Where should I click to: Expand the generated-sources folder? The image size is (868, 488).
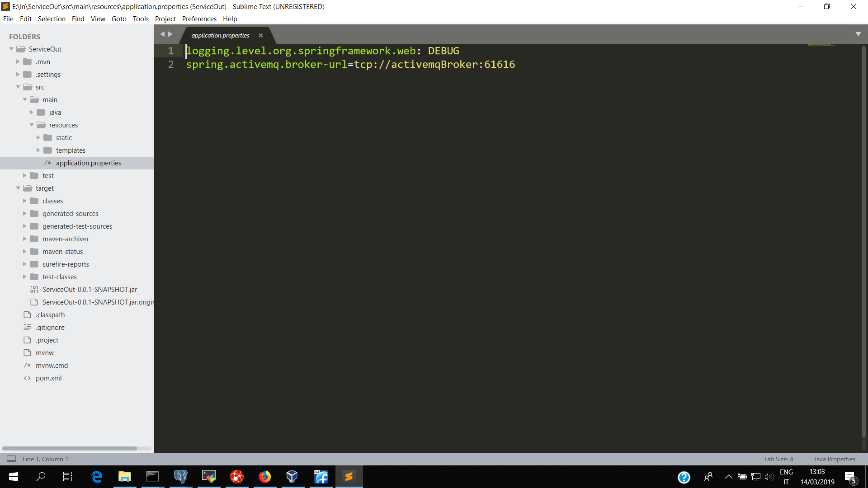(25, 213)
